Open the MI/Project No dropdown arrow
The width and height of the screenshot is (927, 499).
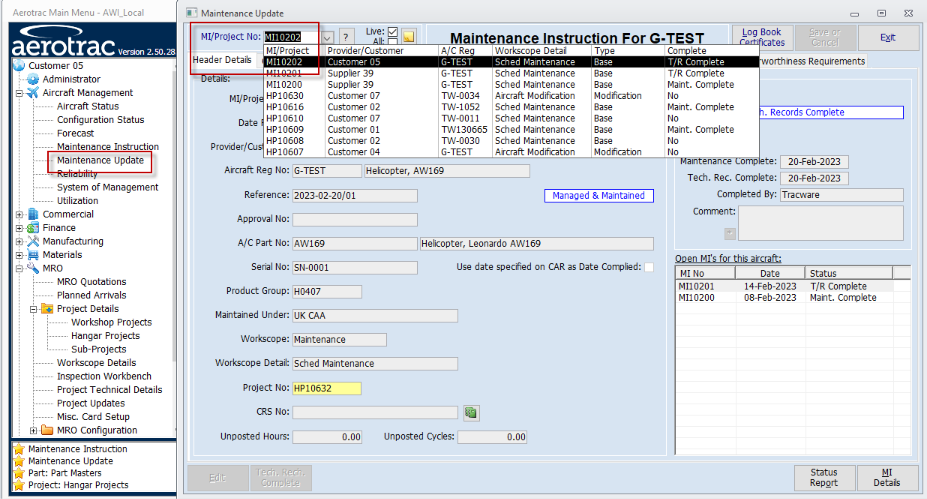(327, 37)
